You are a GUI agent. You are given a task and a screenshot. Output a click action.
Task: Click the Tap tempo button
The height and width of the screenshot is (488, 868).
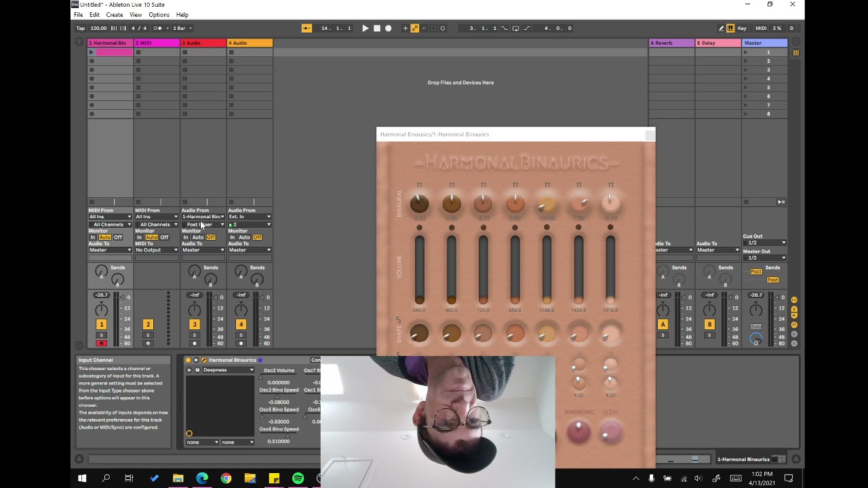81,28
